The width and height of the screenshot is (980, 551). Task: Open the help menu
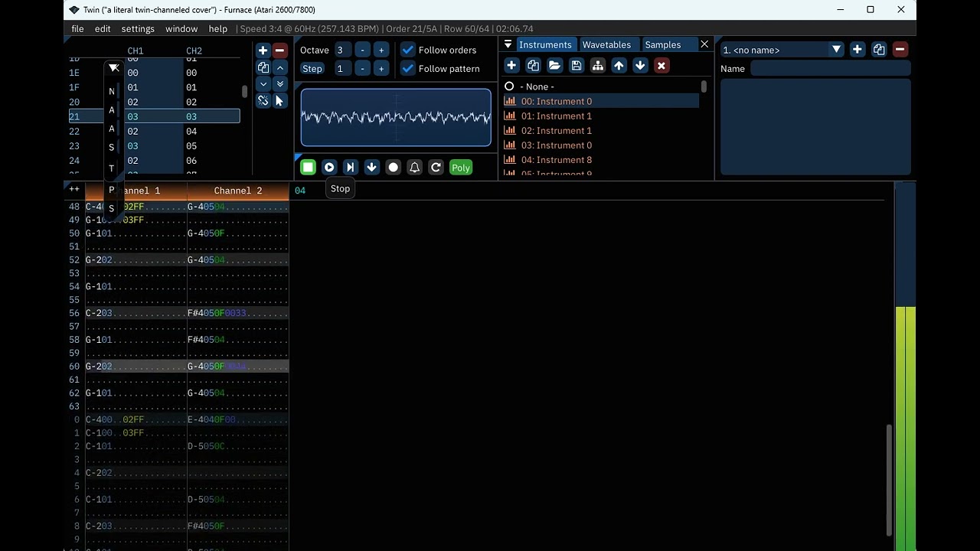pyautogui.click(x=218, y=28)
